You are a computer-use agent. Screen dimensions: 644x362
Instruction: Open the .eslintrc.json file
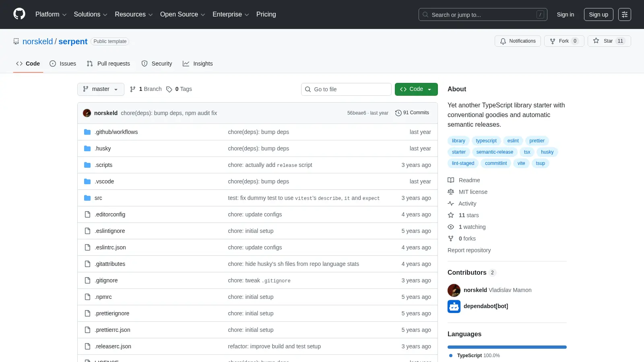(x=110, y=247)
